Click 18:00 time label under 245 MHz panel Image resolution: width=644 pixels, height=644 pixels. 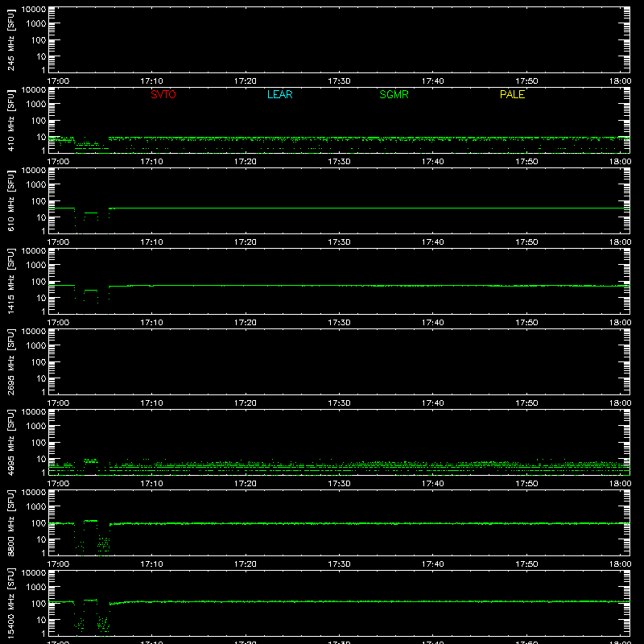(x=620, y=81)
